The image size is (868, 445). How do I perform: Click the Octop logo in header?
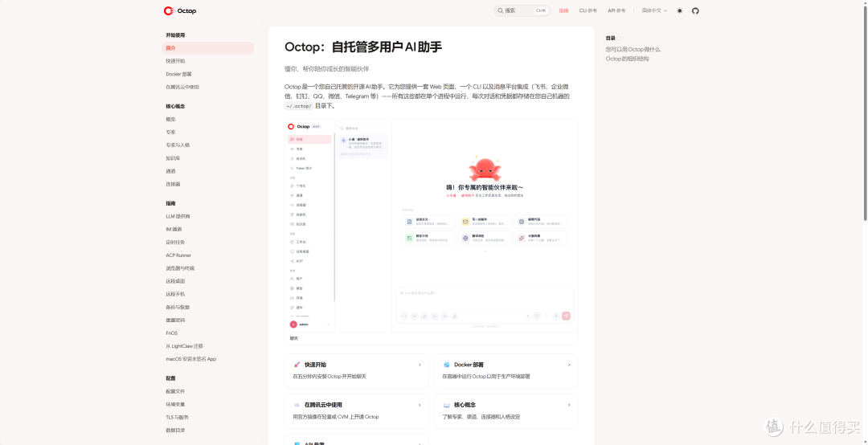point(180,10)
